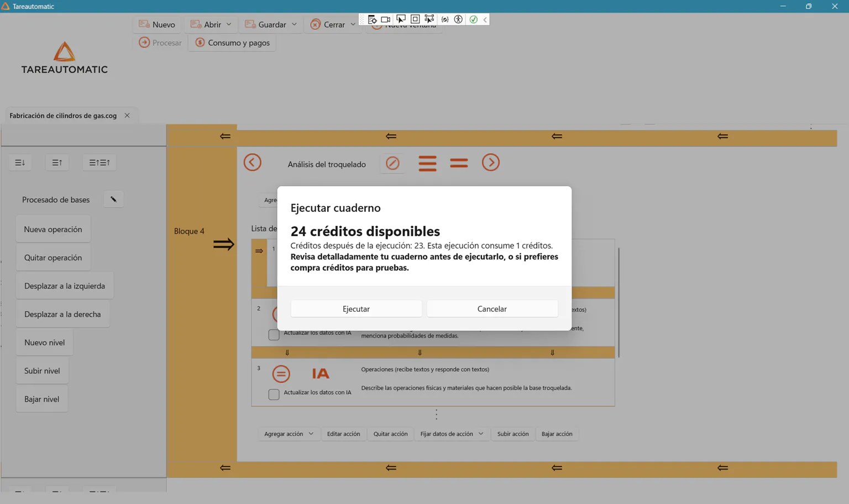The width and height of the screenshot is (849, 504).
Task: Click the circled right arrow icon
Action: 491,162
